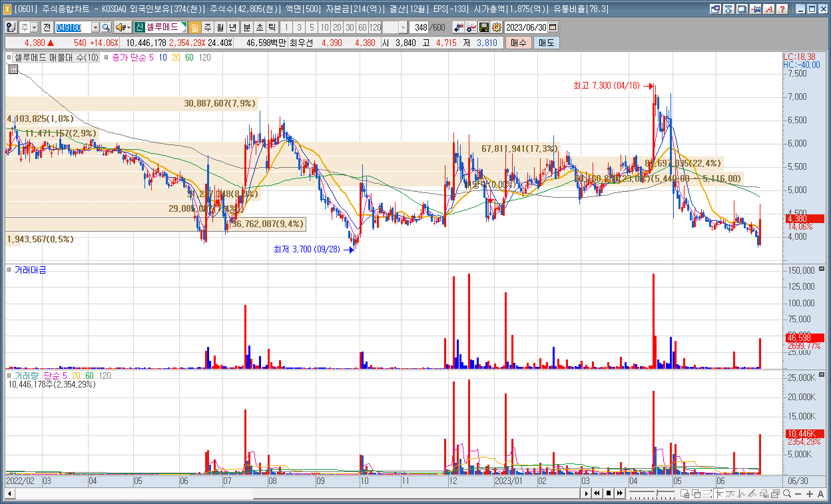Image resolution: width=831 pixels, height=504 pixels.
Task: Open the speaker alert icon menu
Action: pos(123,27)
